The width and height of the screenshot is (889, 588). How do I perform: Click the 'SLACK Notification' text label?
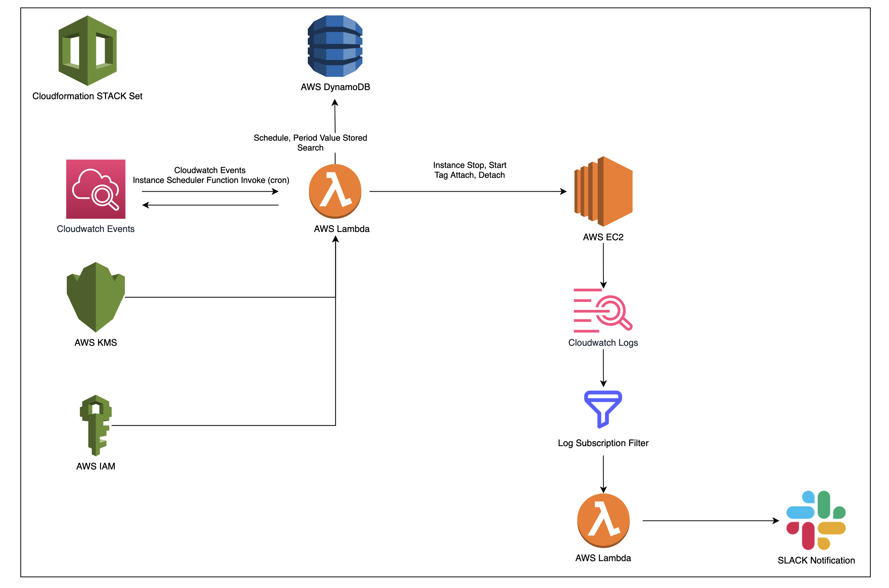click(816, 560)
